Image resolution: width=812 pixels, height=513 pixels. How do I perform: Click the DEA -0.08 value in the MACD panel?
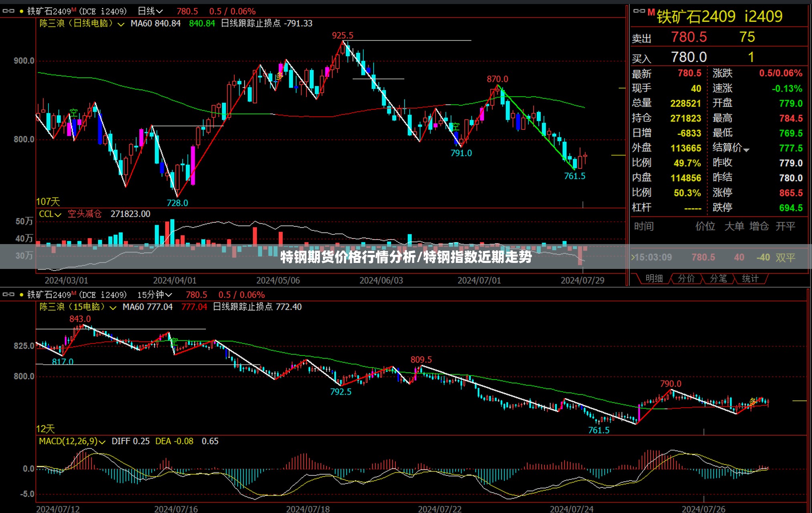click(x=174, y=441)
